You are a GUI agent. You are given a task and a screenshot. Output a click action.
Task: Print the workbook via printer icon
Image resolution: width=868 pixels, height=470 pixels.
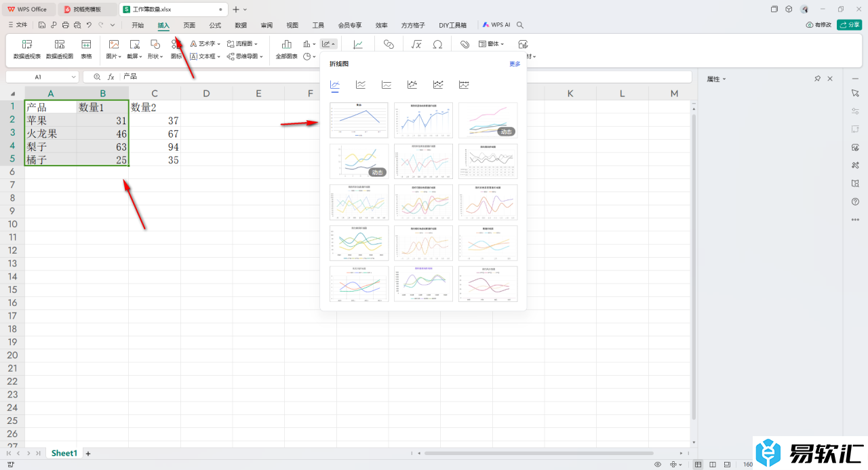tap(65, 24)
